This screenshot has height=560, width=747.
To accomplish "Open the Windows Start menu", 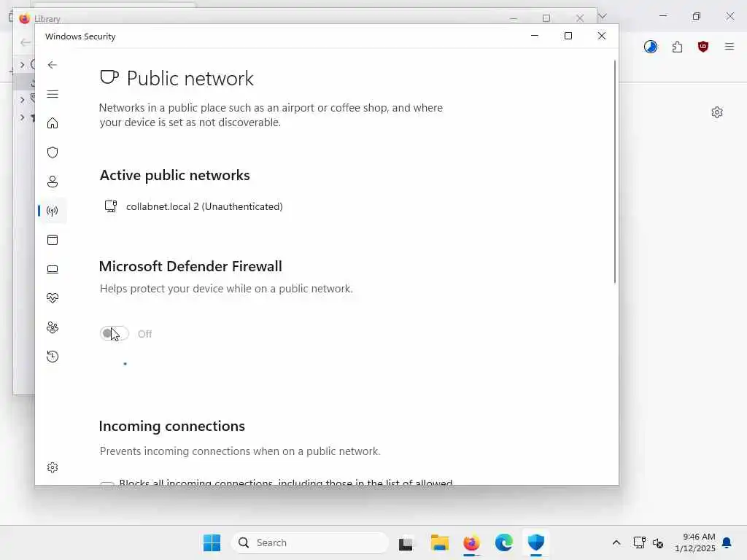I will pyautogui.click(x=212, y=542).
